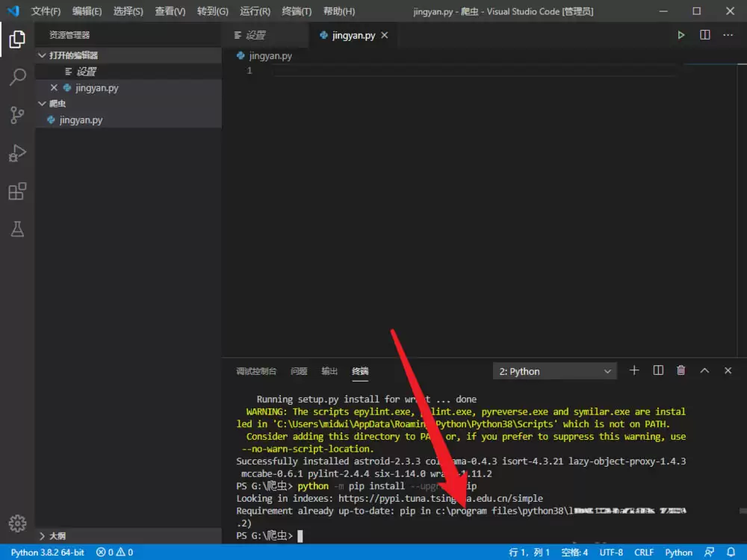Open the '2: Python' terminal dropdown
The image size is (747, 560).
click(x=554, y=370)
